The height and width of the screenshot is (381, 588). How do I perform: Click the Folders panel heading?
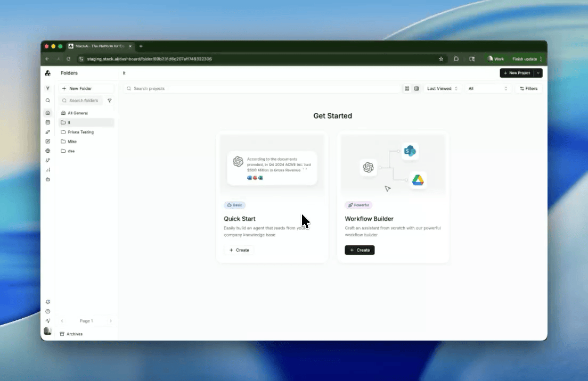click(x=69, y=73)
